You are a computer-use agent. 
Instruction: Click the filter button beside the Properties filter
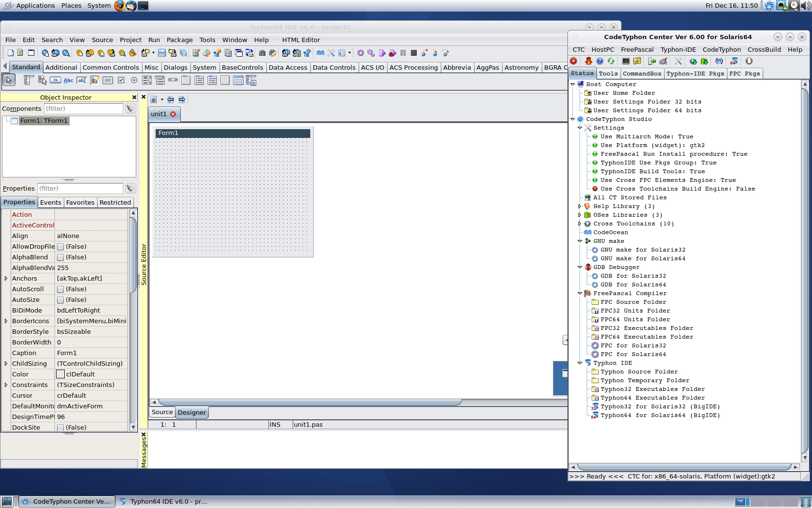(x=130, y=189)
